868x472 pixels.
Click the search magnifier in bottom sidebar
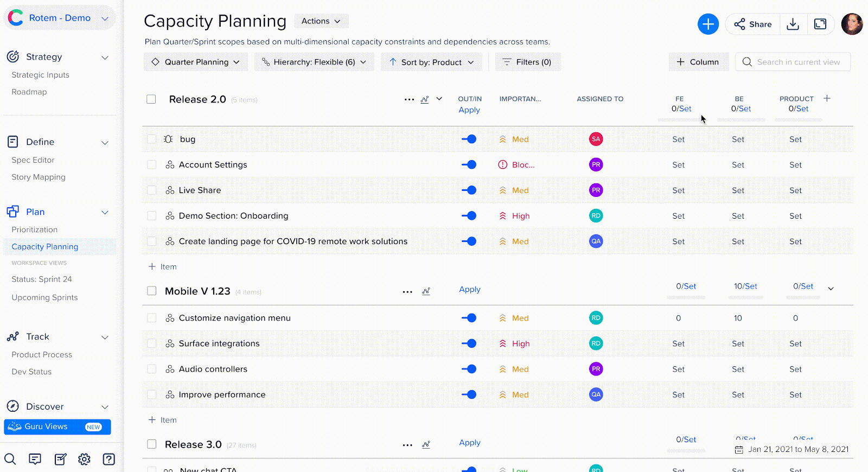coord(10,460)
